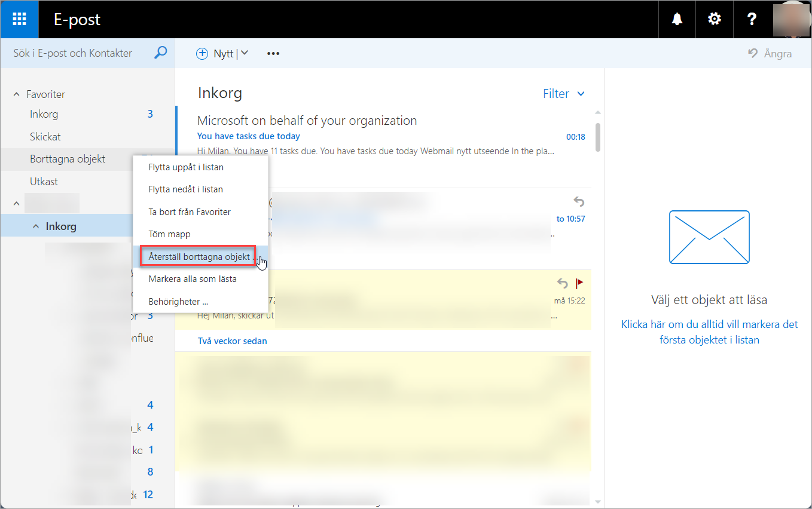The height and width of the screenshot is (509, 812).
Task: Open the Filter dropdown
Action: [x=563, y=94]
